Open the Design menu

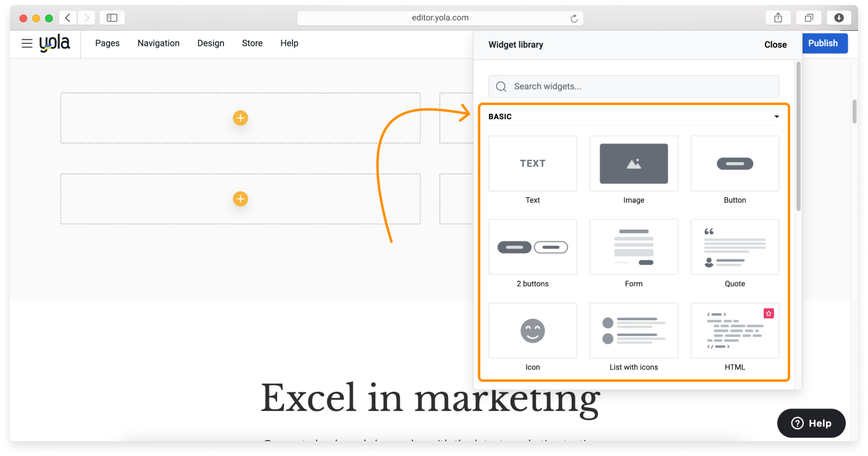pyautogui.click(x=211, y=43)
